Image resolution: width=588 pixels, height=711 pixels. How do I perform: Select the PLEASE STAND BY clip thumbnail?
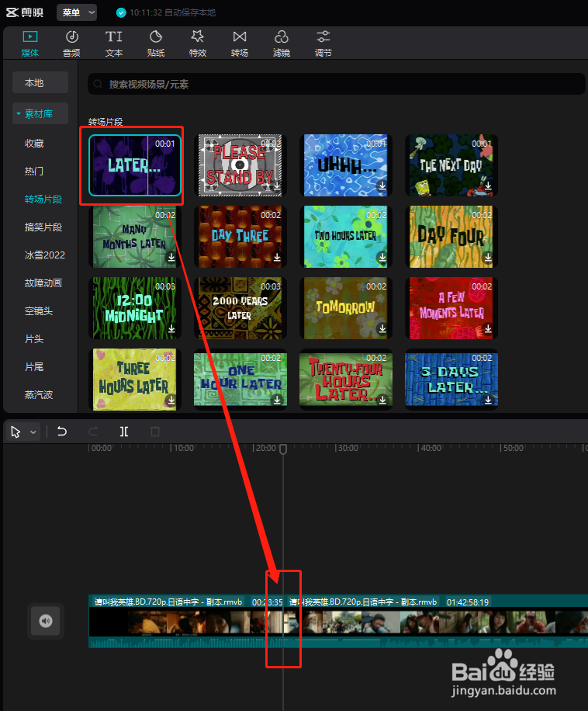point(240,165)
